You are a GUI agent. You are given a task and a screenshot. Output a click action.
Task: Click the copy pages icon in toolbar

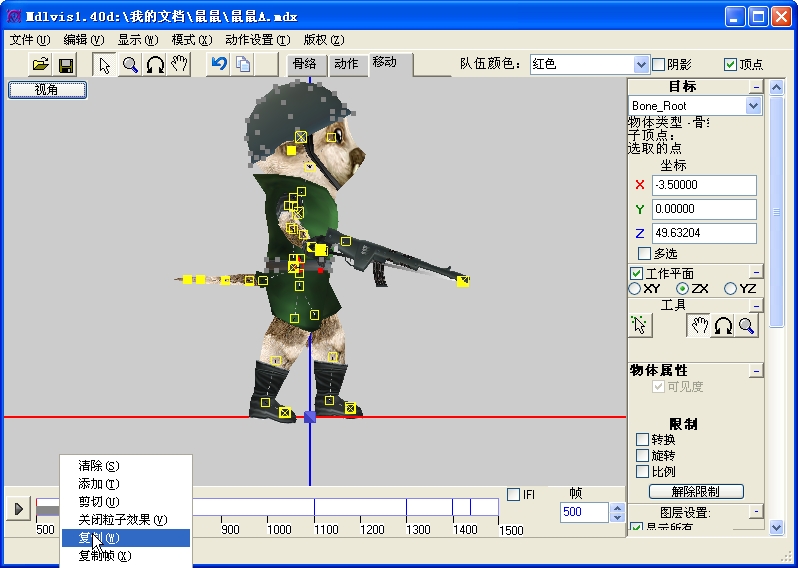242,65
